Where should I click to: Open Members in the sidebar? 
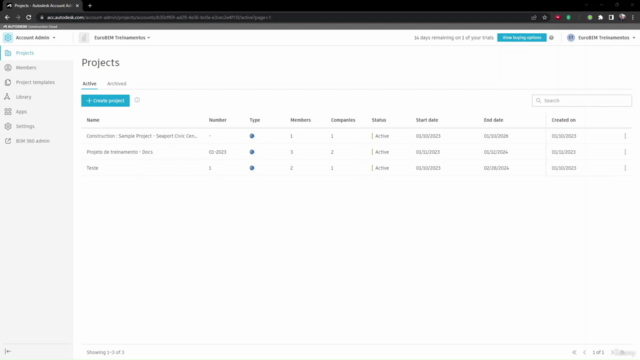37,68
